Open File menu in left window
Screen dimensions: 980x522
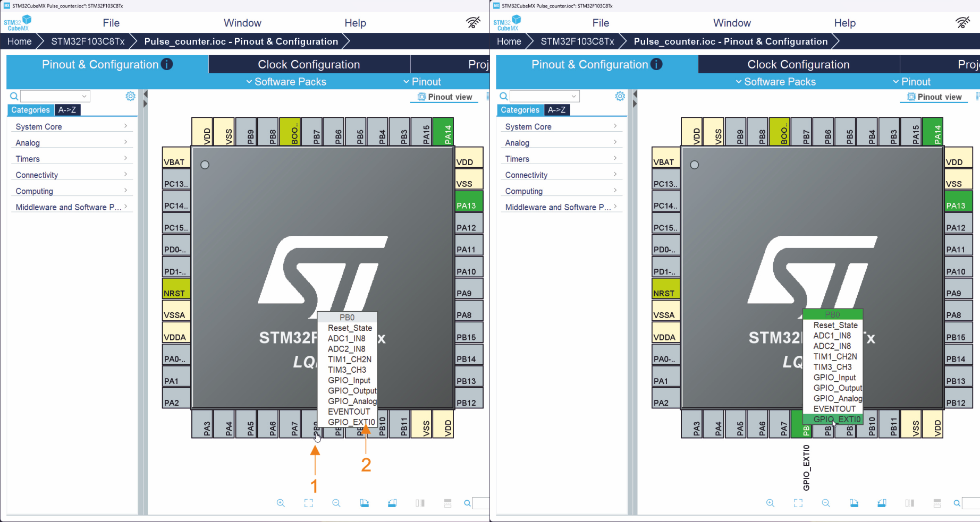(111, 23)
